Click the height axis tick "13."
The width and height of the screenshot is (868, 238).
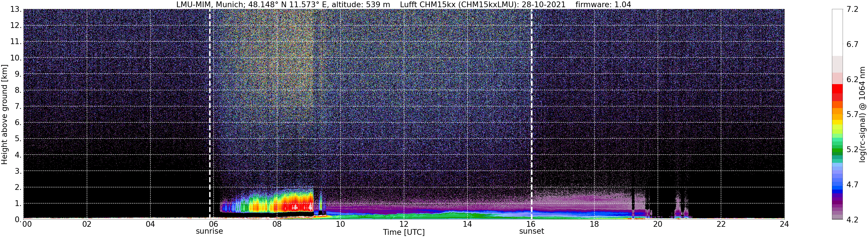16,9
